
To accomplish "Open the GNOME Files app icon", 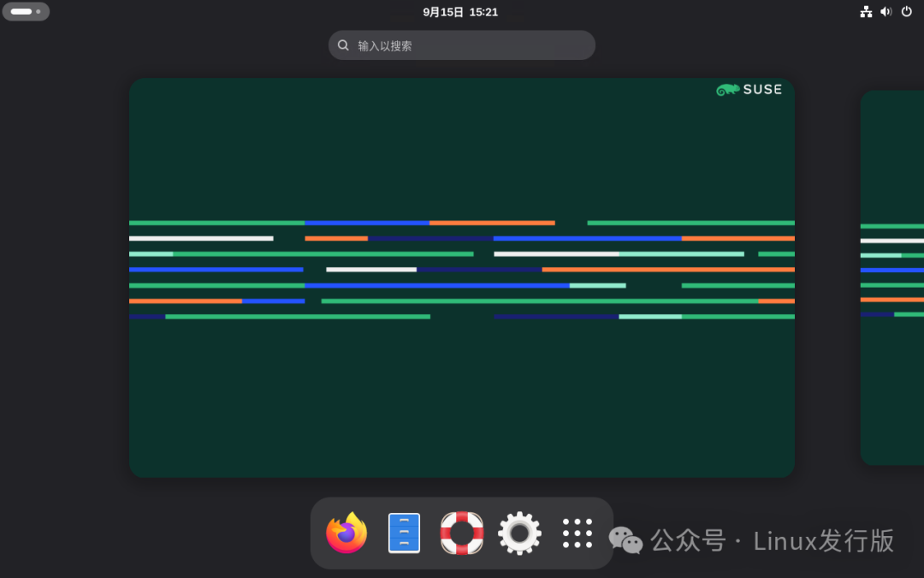I will [x=404, y=532].
